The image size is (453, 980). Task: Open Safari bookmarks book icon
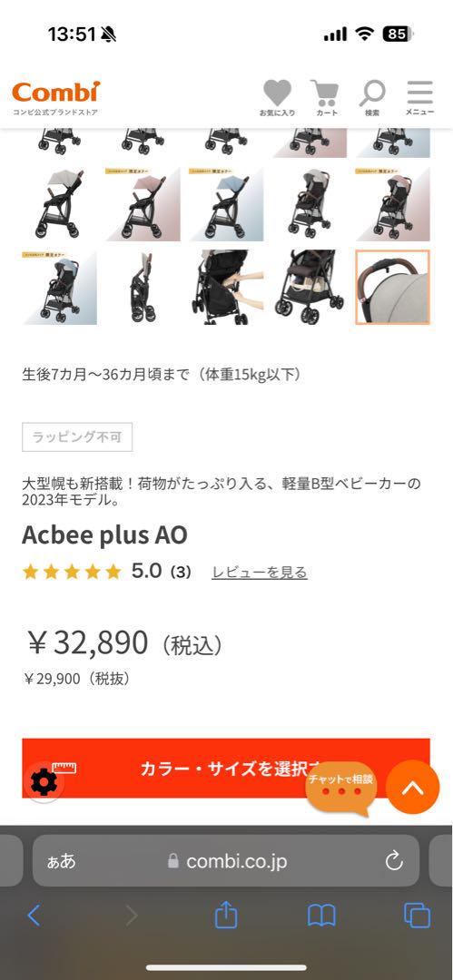[321, 916]
